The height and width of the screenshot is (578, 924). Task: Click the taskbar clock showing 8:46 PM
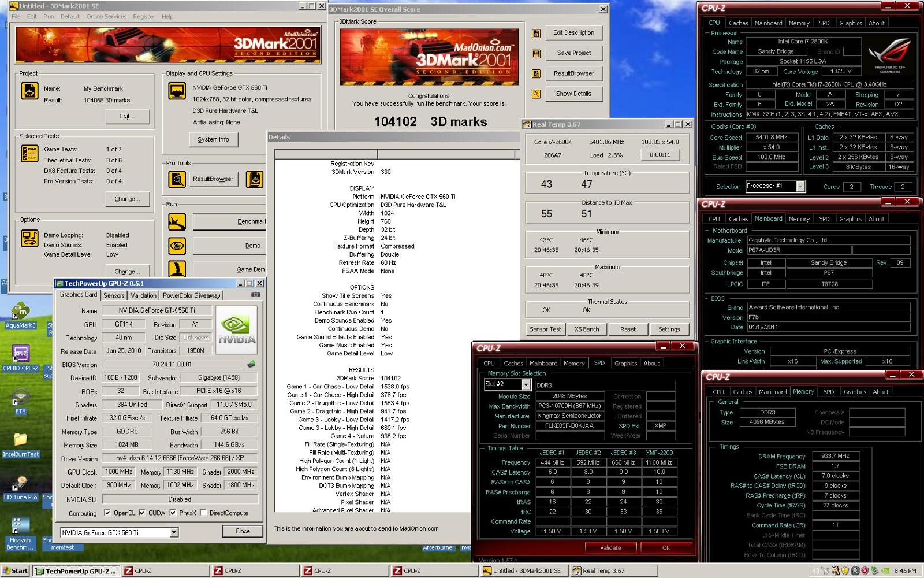904,570
